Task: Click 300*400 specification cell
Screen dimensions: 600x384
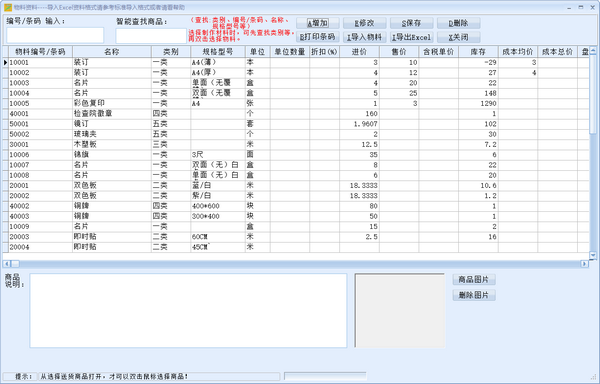Action: 218,216
